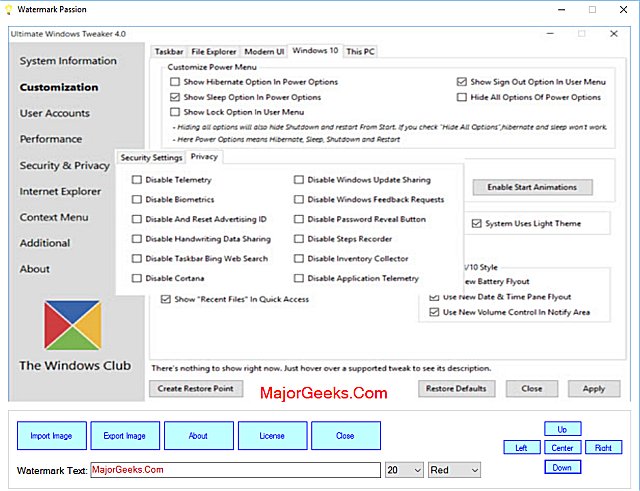
Task: Click the Watermark Text input field
Action: (x=236, y=470)
